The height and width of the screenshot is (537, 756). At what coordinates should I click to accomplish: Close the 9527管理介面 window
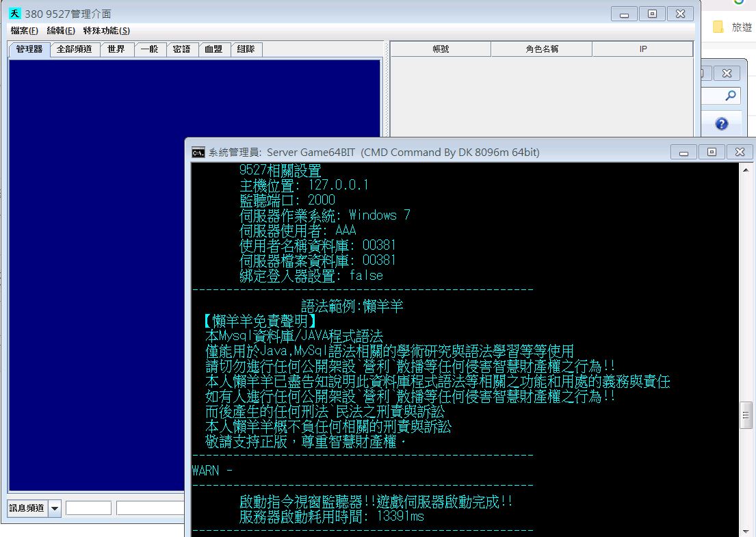click(680, 14)
